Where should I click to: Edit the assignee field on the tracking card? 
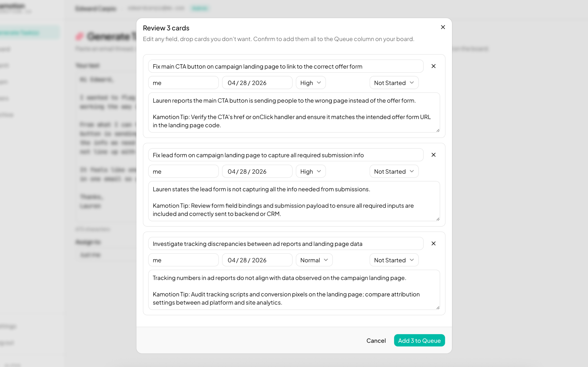coord(183,260)
